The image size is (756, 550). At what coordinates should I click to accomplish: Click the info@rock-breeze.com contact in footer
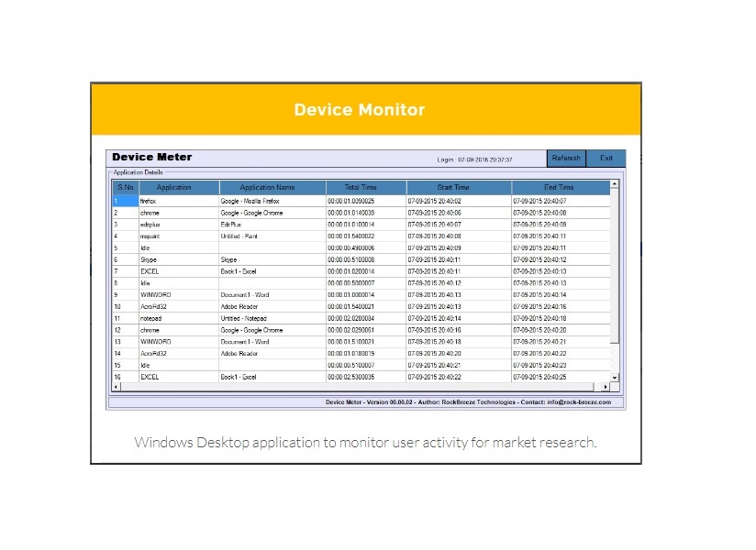pos(584,401)
